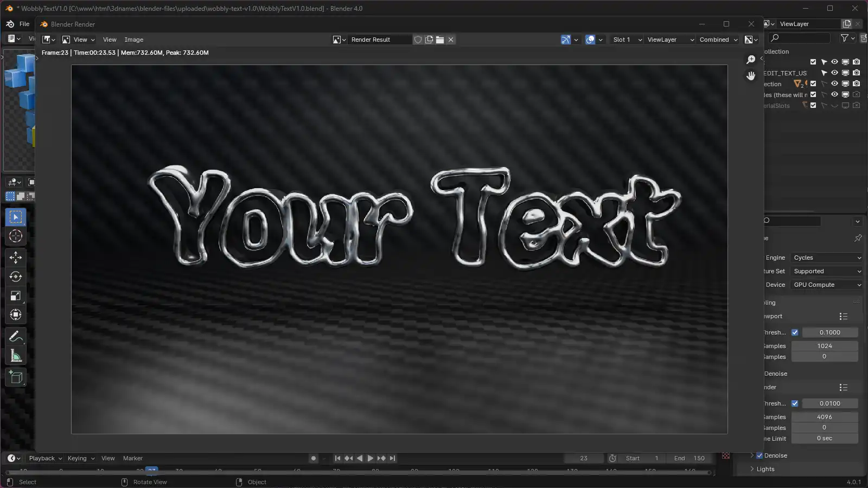This screenshot has height=488, width=868.
Task: Select the Add Cube tool
Action: coord(16,377)
